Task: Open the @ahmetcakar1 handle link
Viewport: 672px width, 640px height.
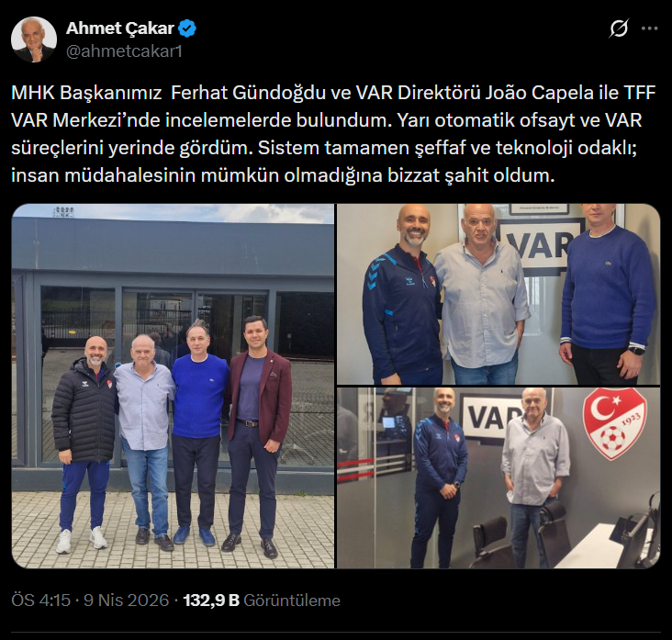Action: [x=124, y=51]
